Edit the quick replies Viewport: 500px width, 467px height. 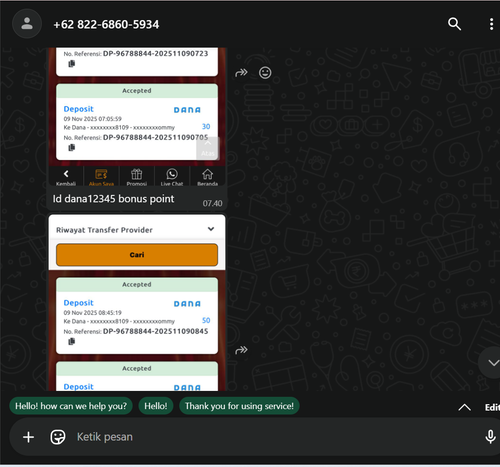(492, 407)
